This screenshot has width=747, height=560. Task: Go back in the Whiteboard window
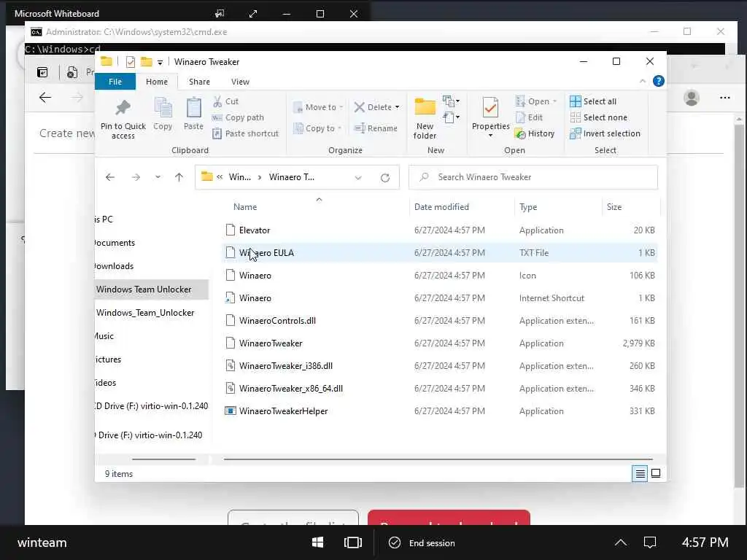tap(45, 98)
